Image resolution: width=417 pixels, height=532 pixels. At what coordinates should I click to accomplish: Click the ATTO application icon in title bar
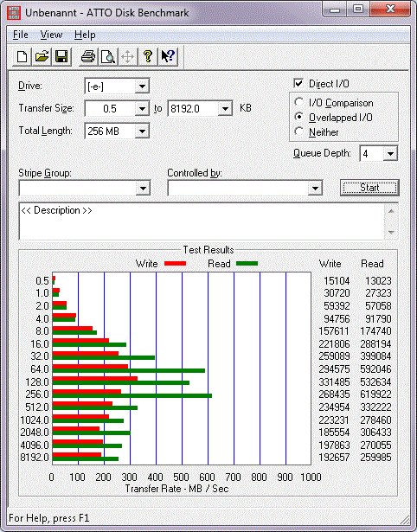pyautogui.click(x=14, y=13)
